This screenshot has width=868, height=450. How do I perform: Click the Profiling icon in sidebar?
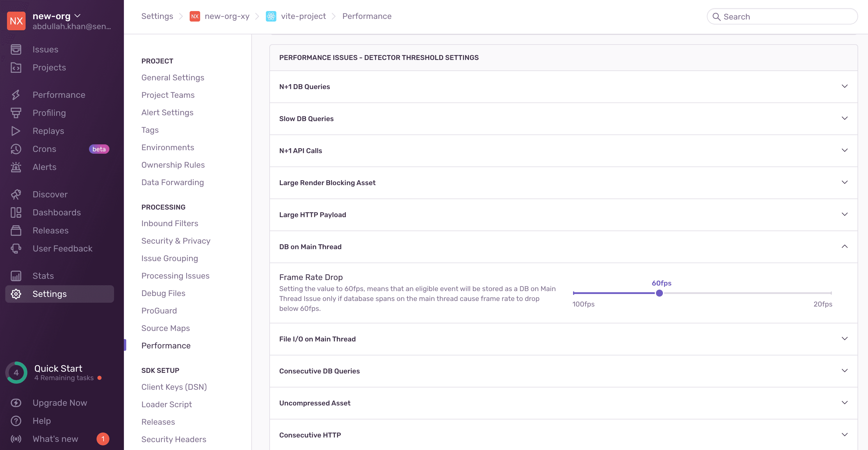click(16, 113)
